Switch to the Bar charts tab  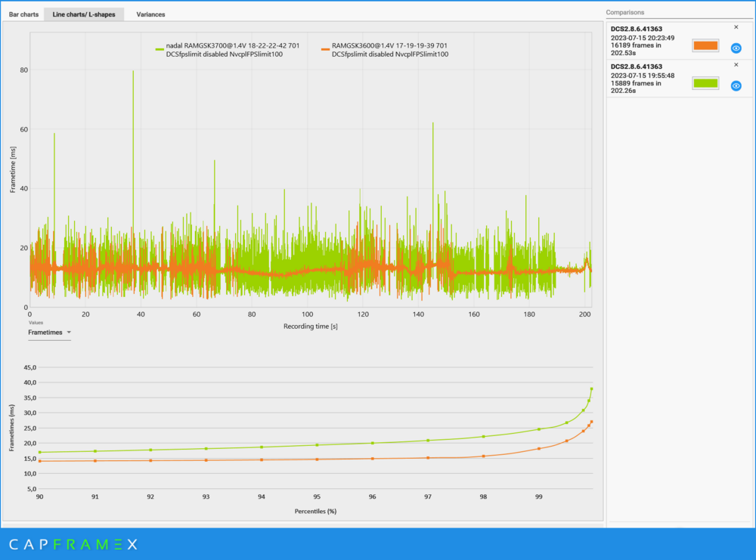tap(23, 14)
